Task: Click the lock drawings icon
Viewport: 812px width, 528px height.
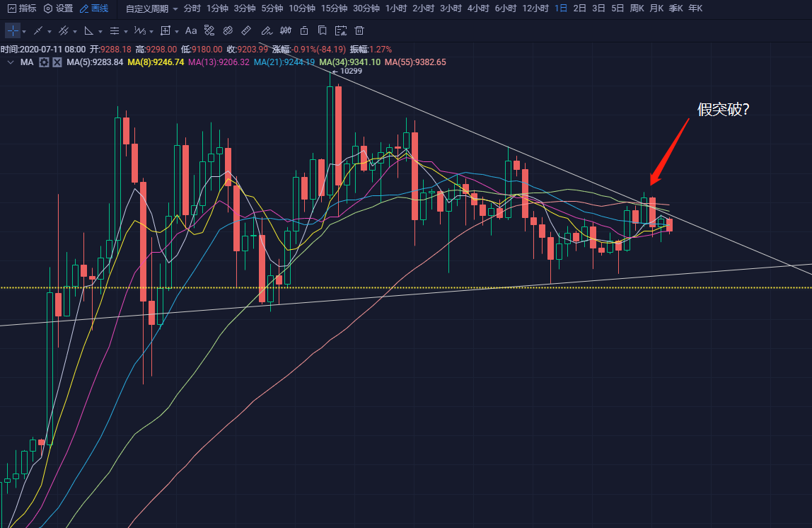Action: [304, 30]
